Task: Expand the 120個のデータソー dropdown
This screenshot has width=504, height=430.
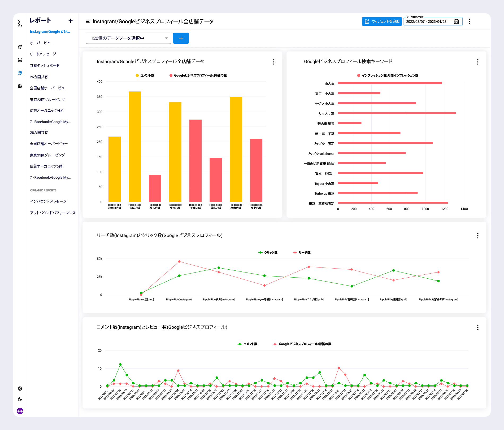Action: [x=128, y=38]
